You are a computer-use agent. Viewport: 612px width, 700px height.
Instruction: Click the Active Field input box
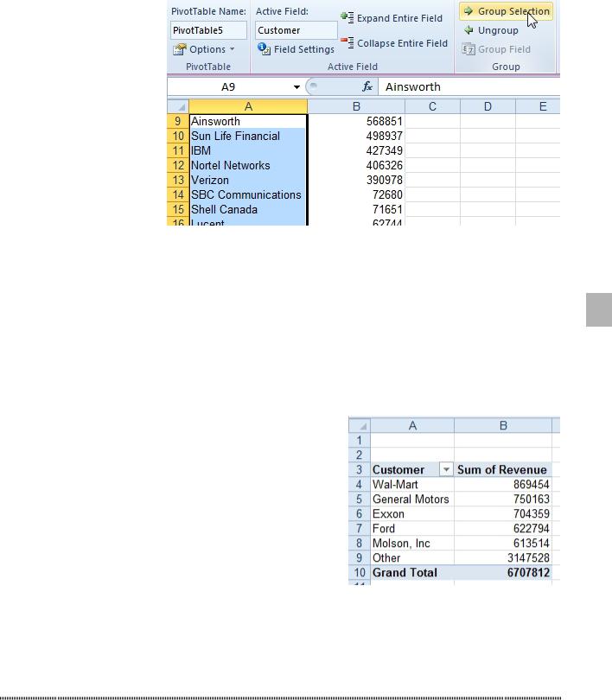coord(296,30)
